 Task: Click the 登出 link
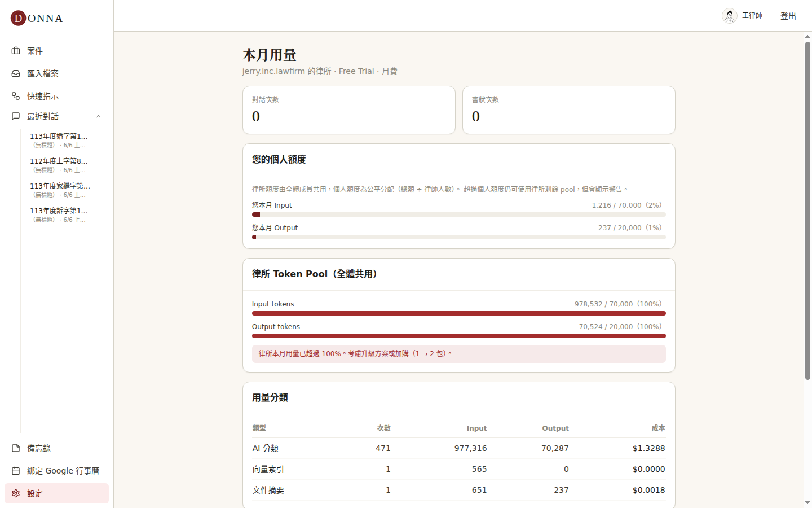788,16
